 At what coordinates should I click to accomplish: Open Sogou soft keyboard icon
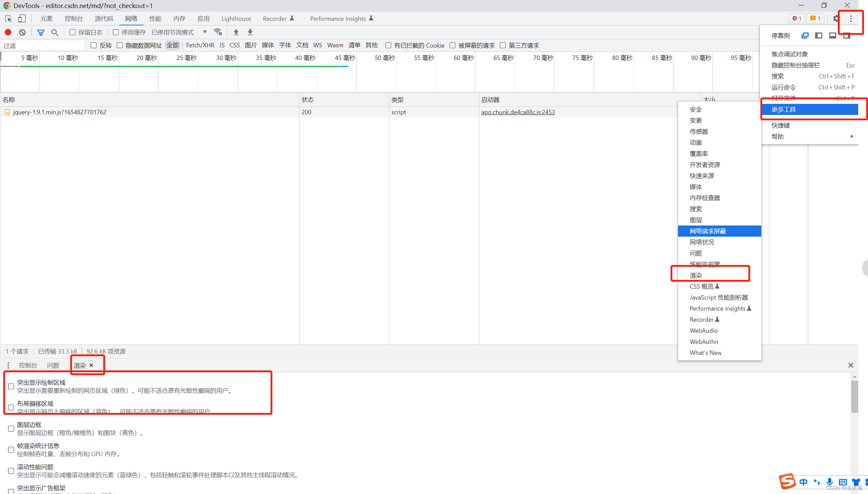click(843, 482)
